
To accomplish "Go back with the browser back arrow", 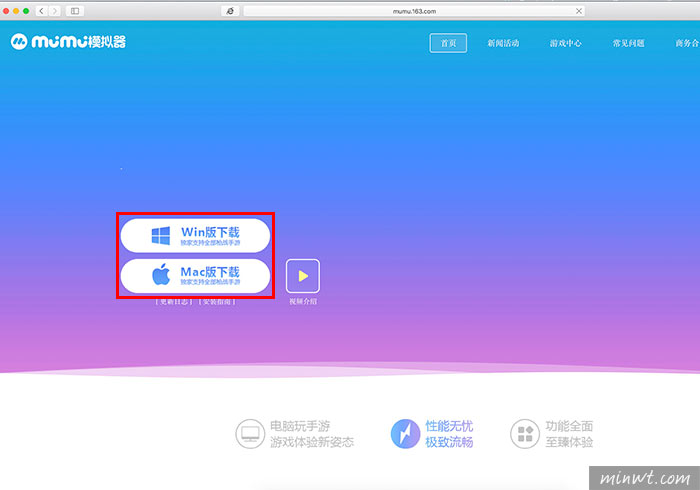I will click(x=42, y=11).
